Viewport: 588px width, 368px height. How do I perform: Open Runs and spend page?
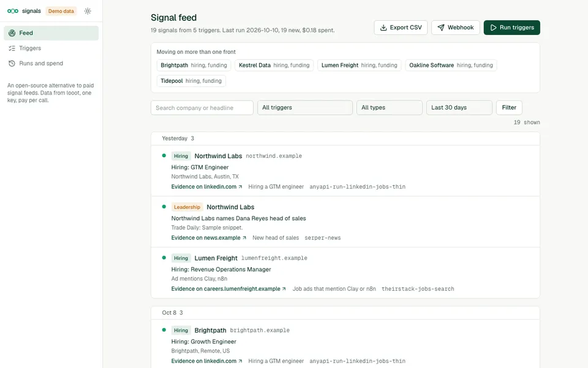51,63
